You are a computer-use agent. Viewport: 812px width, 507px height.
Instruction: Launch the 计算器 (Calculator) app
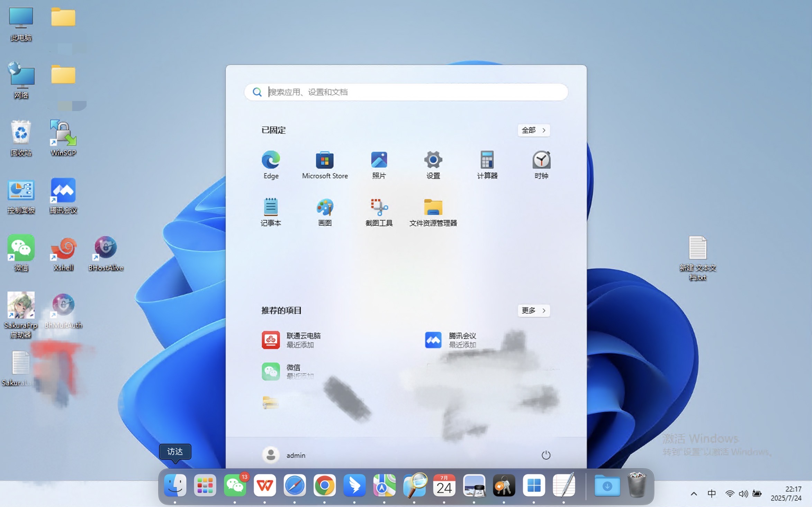point(487,165)
